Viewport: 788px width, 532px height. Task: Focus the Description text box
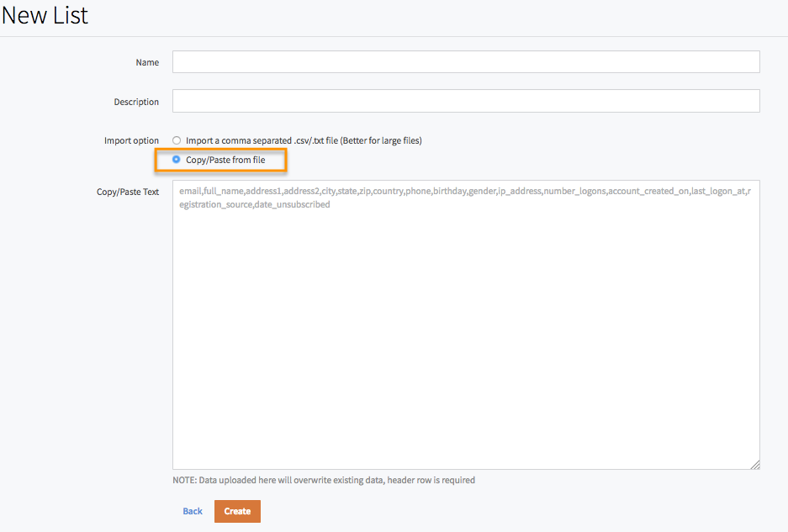point(466,101)
